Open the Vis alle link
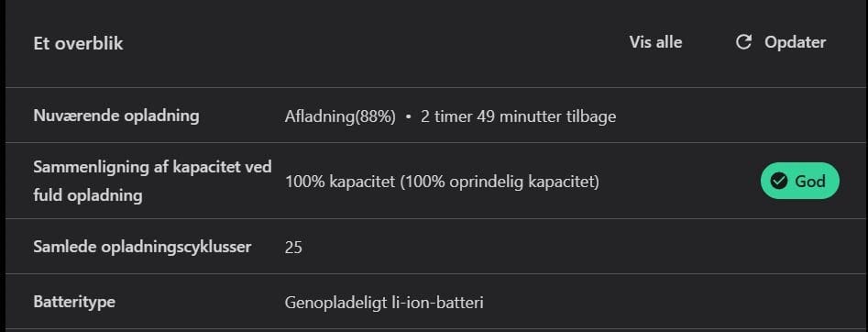 click(655, 42)
